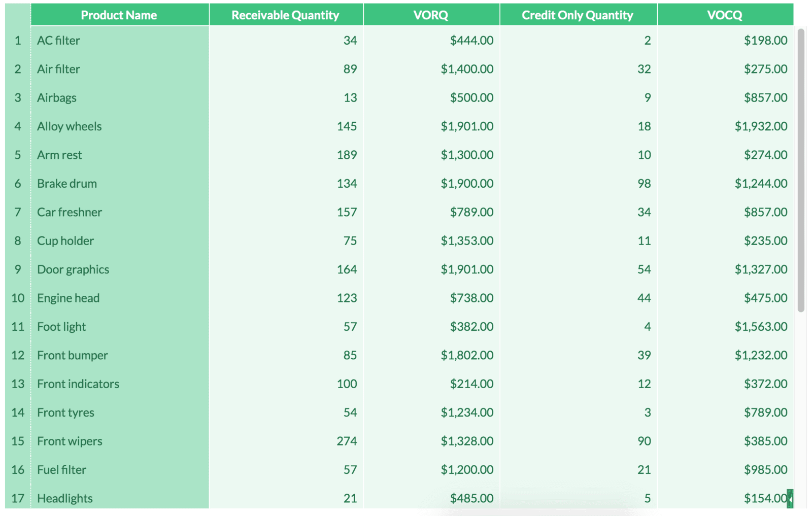Select the Brake drum product name
812x516 pixels.
[x=67, y=184]
